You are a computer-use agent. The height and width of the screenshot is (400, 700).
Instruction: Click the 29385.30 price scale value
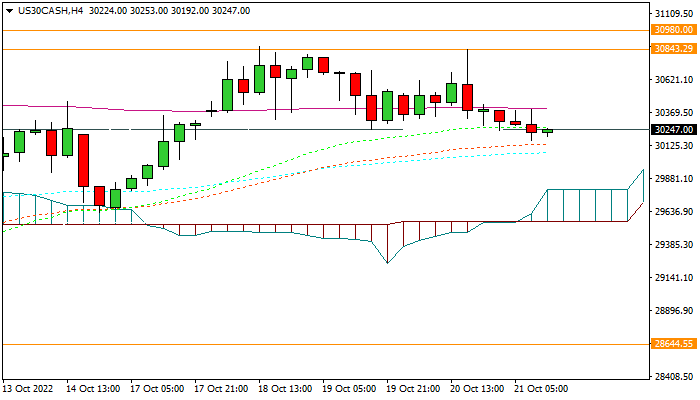[x=674, y=244]
